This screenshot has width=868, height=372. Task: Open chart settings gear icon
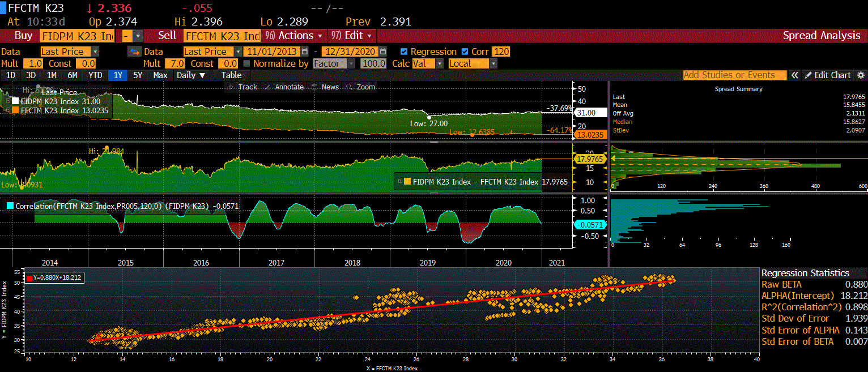(861, 75)
